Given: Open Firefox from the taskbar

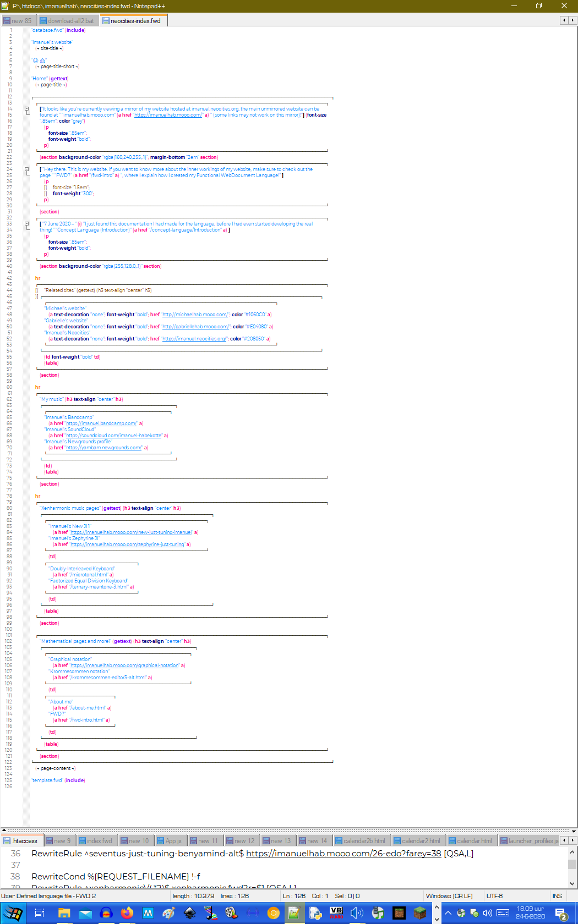Looking at the screenshot, I should tap(127, 913).
